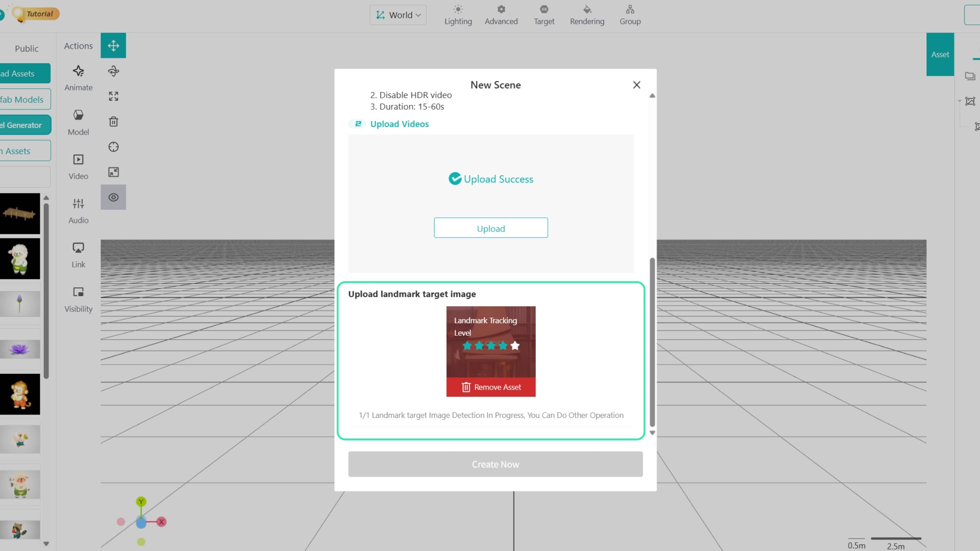The image size is (980, 551).
Task: Switch to the Public assets tab
Action: (x=26, y=49)
